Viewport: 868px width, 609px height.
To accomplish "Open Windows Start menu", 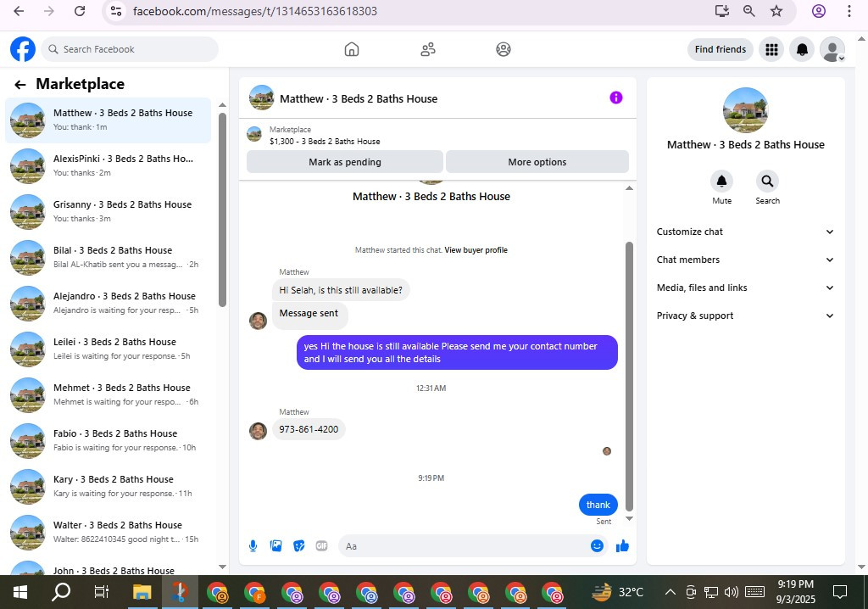I will [20, 592].
